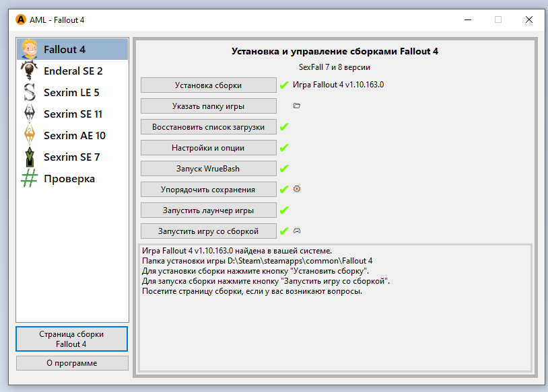The image size is (548, 392).
Task: Click Запустить игру со сборкой button
Action: (208, 231)
